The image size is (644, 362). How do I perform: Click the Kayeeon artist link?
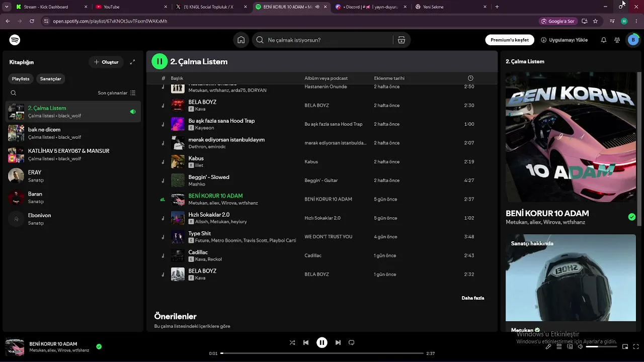click(x=204, y=128)
